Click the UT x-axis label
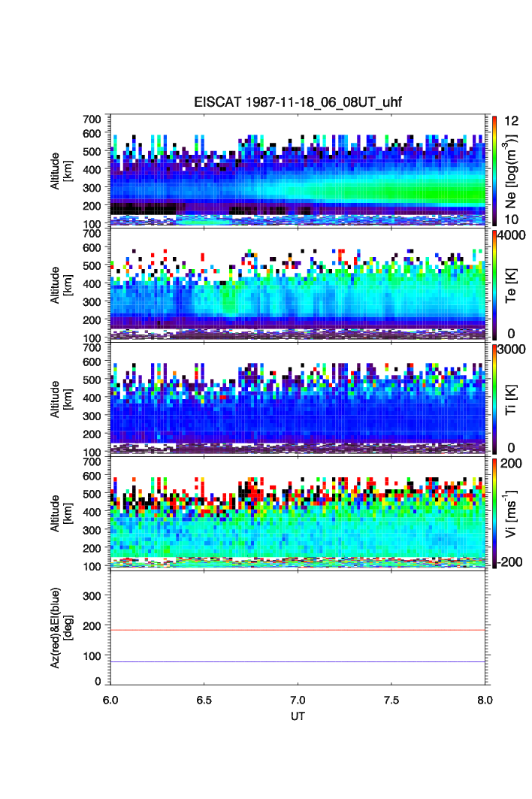This screenshot has height=799, width=532. coord(298,716)
